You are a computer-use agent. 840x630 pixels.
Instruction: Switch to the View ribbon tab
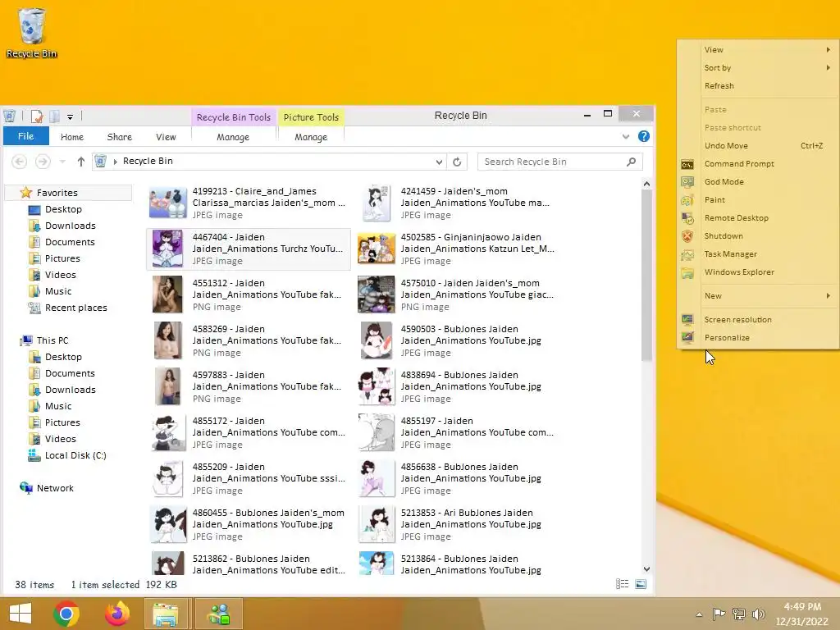[166, 137]
